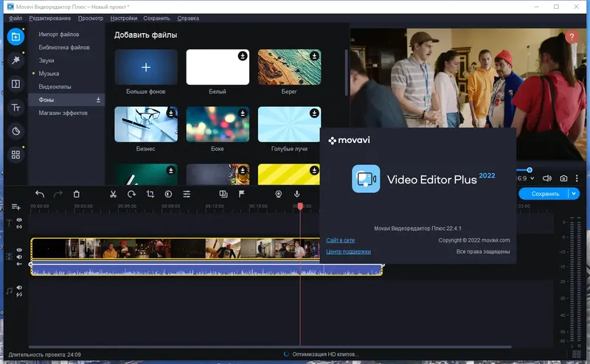Open the Stickers clock-shaped tab icon

coord(15,131)
